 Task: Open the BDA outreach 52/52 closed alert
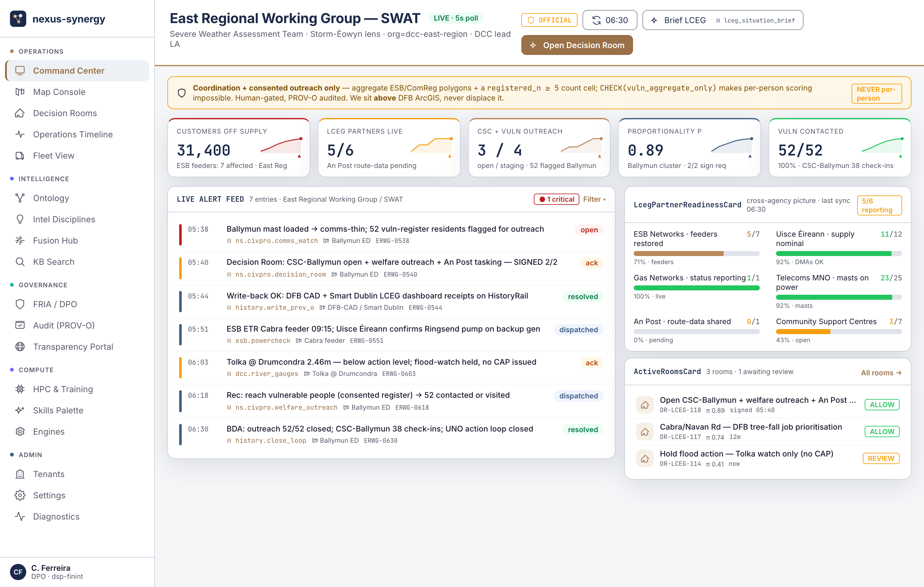pyautogui.click(x=391, y=434)
